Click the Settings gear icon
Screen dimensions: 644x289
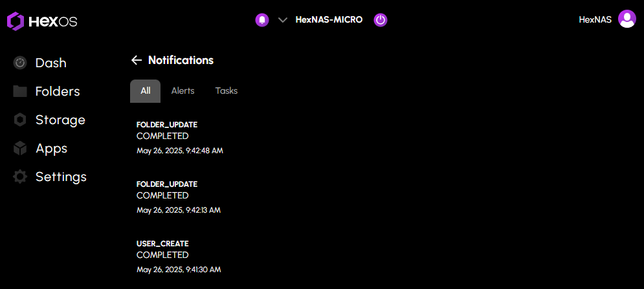tap(20, 177)
